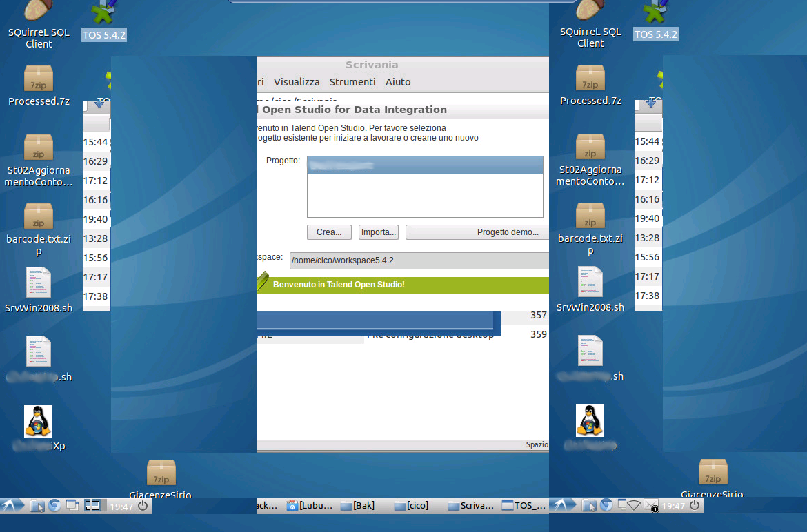Viewport: 807px width, 532px height.
Task: Select SrvWin2008.sh script on right desktop copy
Action: tap(590, 289)
